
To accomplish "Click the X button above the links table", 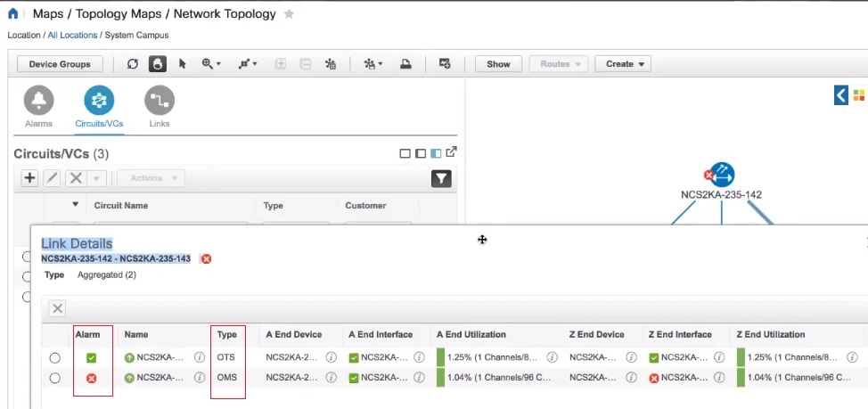I will (x=58, y=308).
